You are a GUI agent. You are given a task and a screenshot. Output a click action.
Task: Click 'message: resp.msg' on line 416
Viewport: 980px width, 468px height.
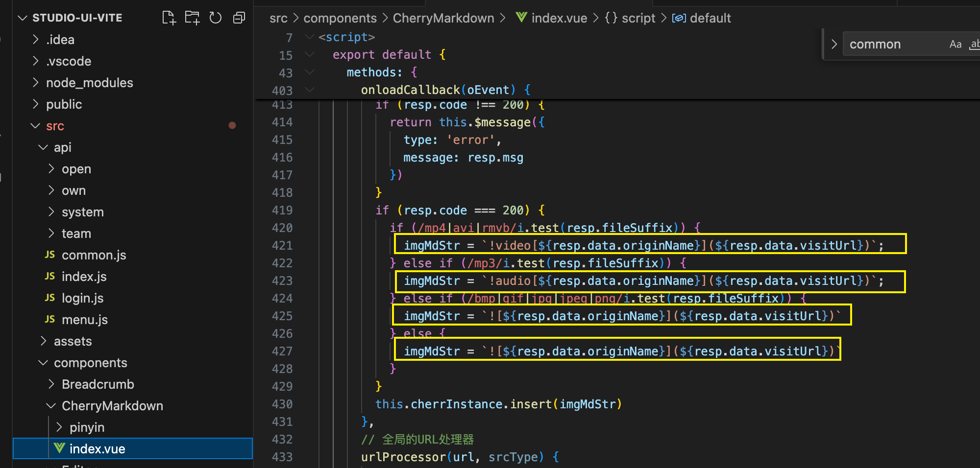tap(463, 157)
